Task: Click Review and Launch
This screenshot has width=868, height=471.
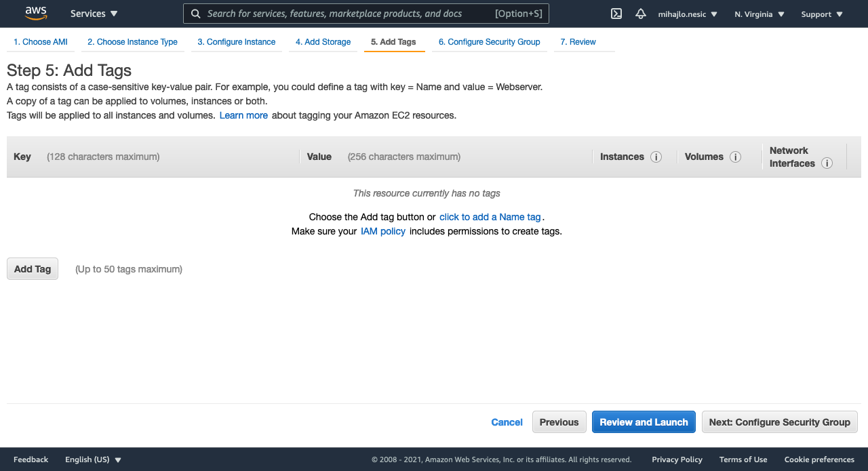Action: click(x=644, y=422)
